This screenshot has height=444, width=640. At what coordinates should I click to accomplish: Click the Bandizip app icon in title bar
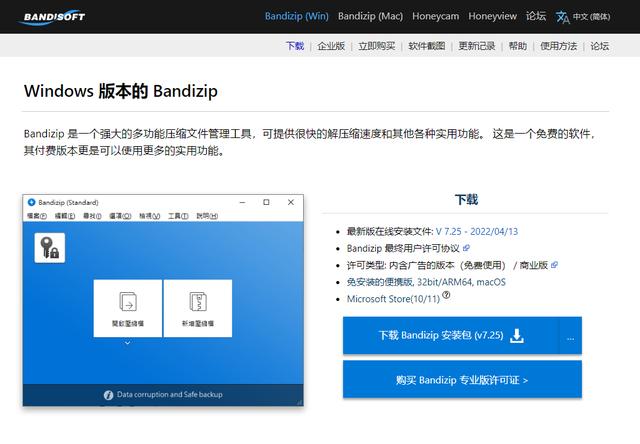tap(31, 202)
